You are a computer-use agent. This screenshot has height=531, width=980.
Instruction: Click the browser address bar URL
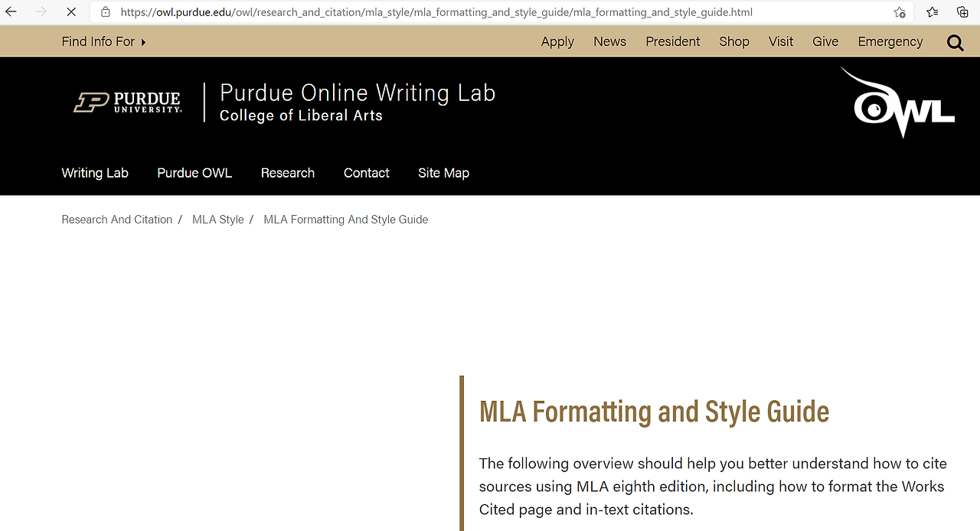[436, 12]
